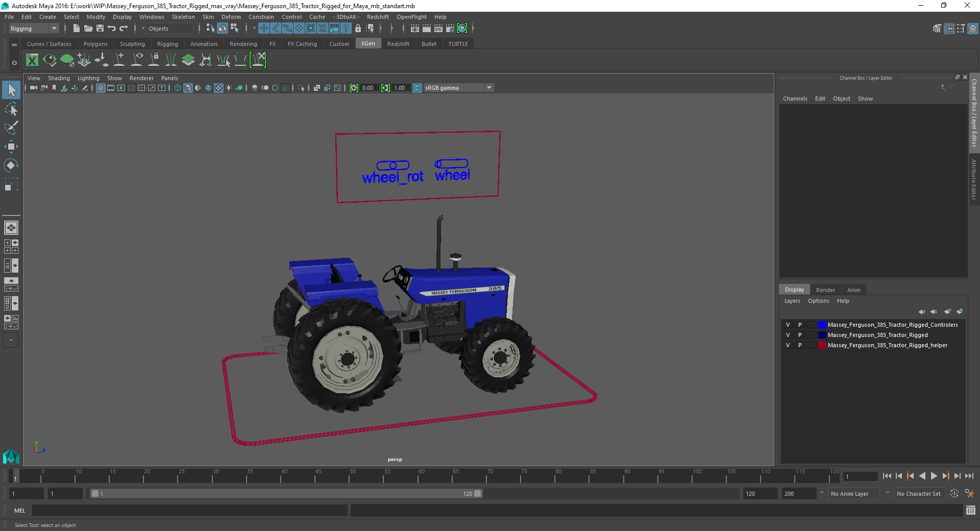
Task: Go to start of playback range
Action: pos(887,476)
